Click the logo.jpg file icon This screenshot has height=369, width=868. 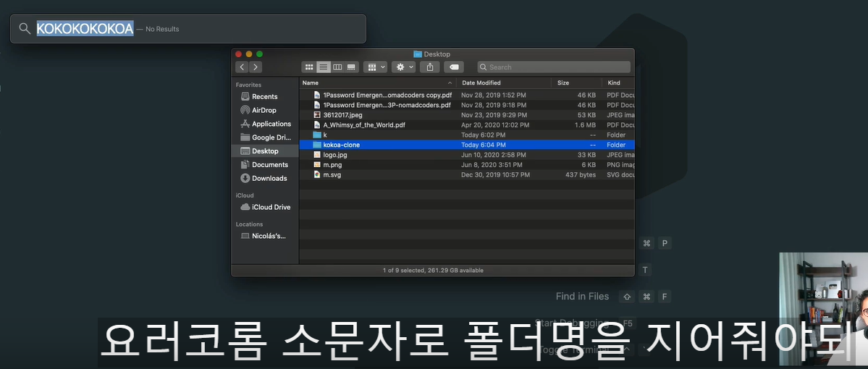pyautogui.click(x=316, y=155)
